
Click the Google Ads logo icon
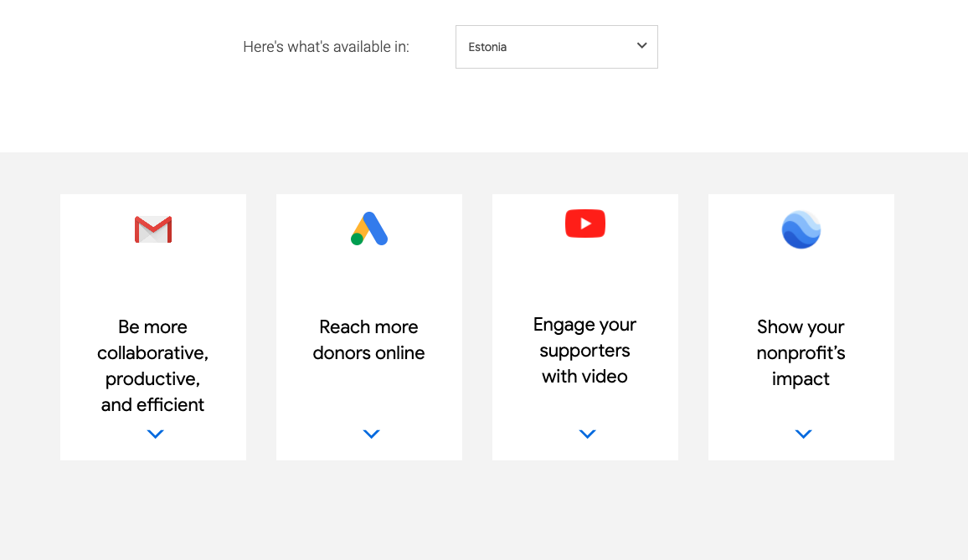pyautogui.click(x=369, y=229)
